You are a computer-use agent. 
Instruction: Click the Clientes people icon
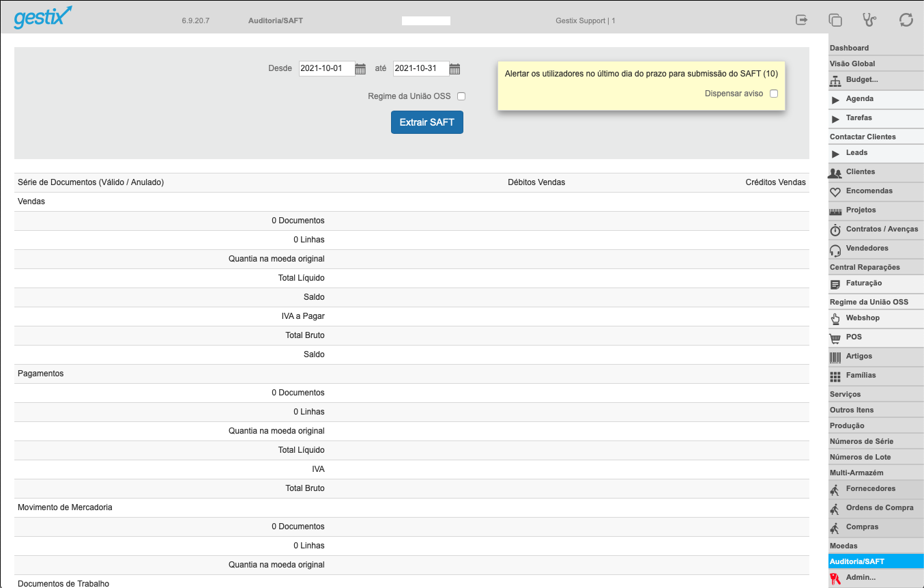coord(835,173)
